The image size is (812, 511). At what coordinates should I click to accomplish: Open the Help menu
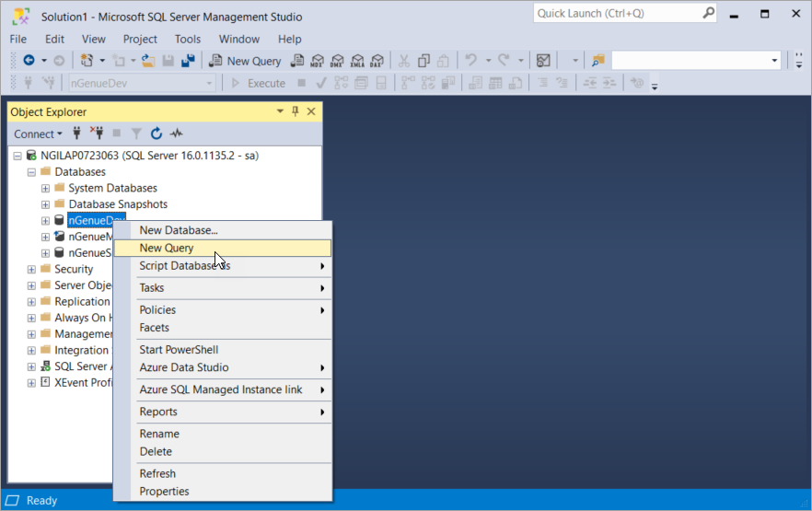(x=289, y=39)
